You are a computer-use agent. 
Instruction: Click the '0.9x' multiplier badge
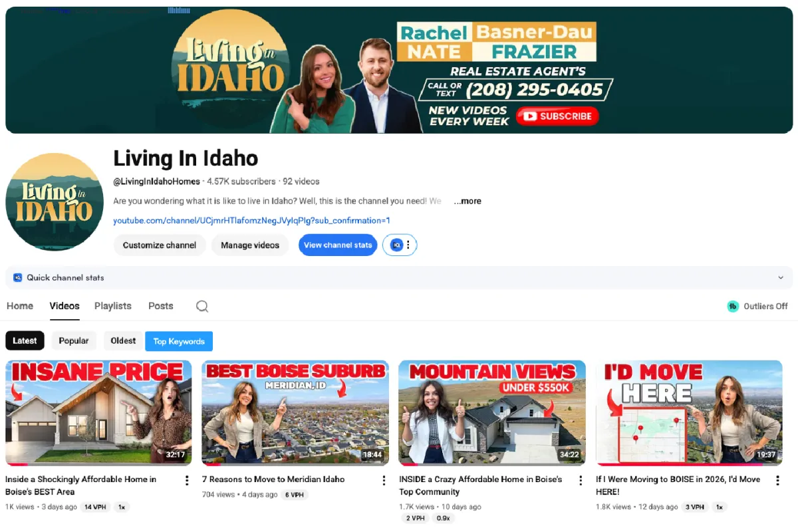443,518
